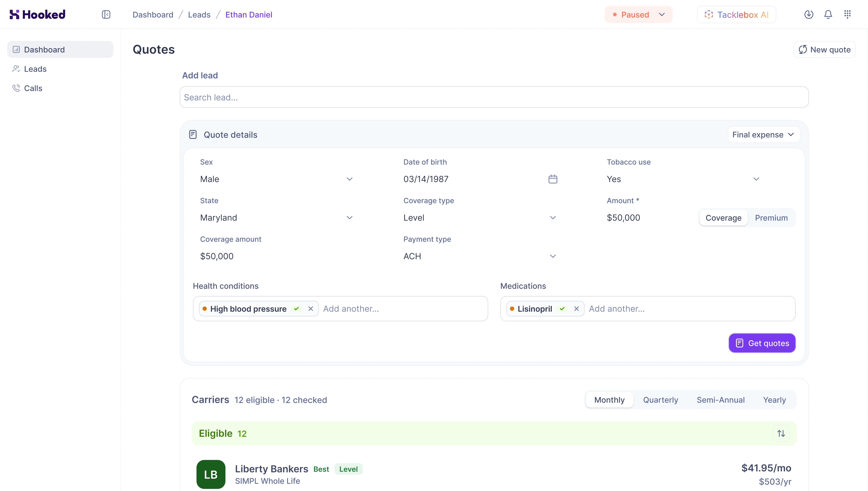Open the apps grid menu

point(848,14)
